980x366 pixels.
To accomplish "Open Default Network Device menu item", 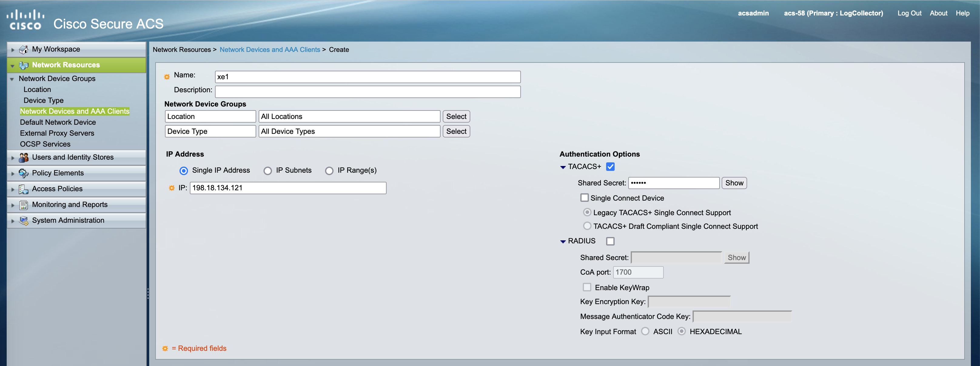I will 58,122.
